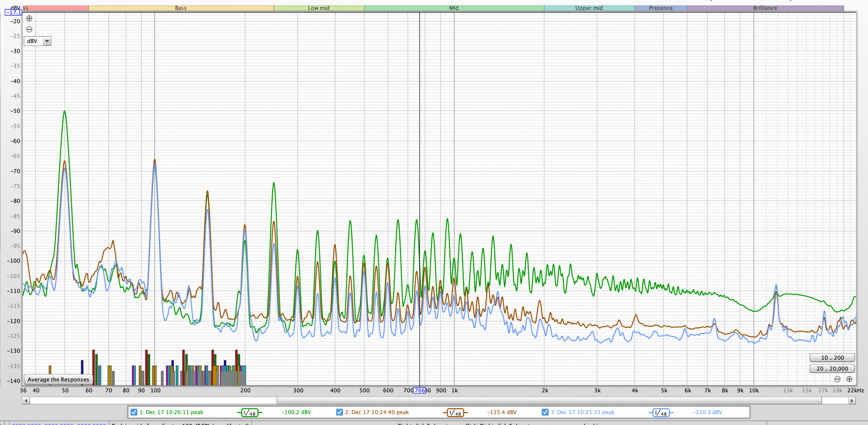868x425 pixels.
Task: Click the scrollbar left arrow
Action: coord(26,400)
